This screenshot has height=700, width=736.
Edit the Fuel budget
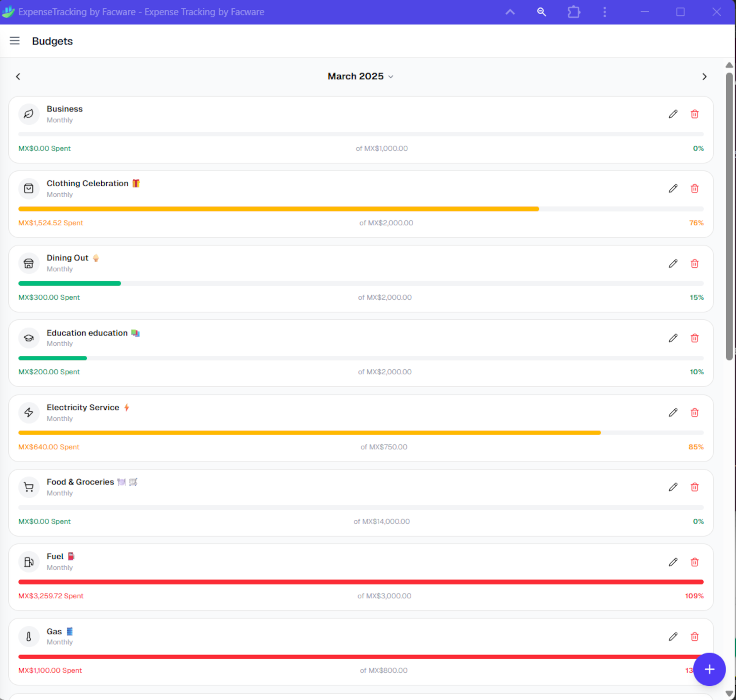(673, 562)
